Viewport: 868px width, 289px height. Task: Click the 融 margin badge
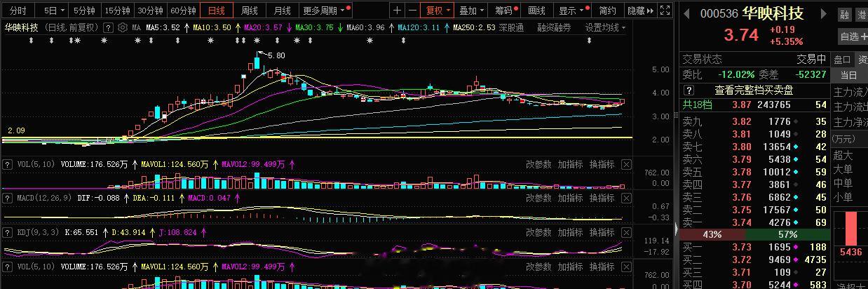tap(844, 15)
